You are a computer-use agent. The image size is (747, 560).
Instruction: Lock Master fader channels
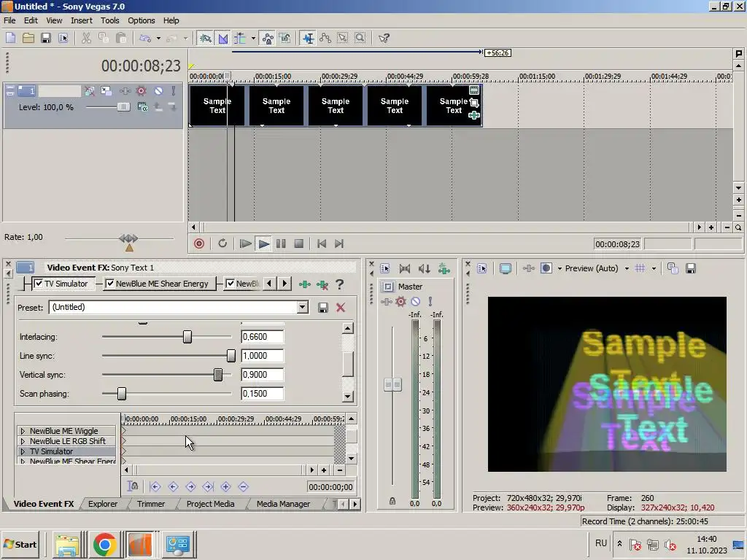392,501
